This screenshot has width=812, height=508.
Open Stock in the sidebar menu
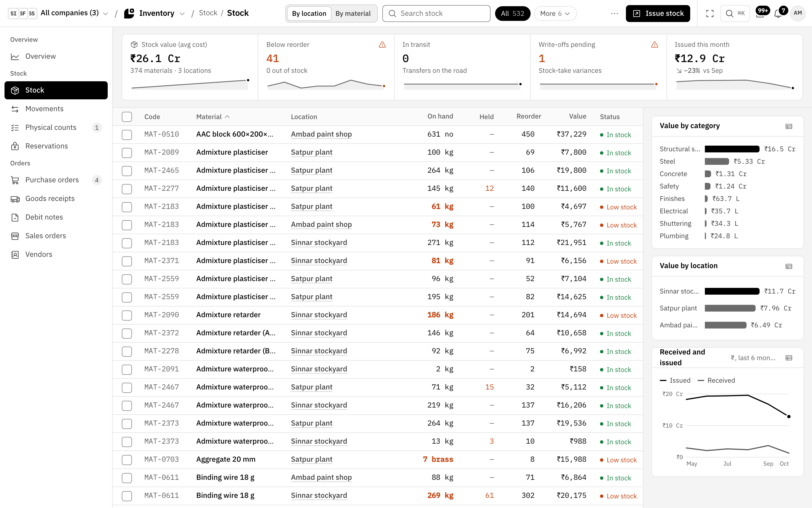(56, 90)
